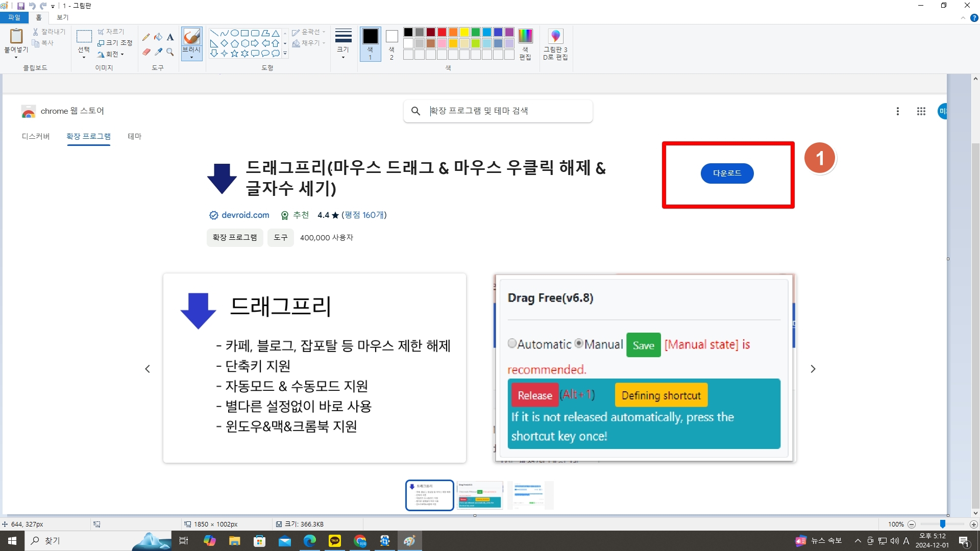Click the 자르기 (Crop) button
Viewport: 980px width, 551px height.
(x=111, y=32)
